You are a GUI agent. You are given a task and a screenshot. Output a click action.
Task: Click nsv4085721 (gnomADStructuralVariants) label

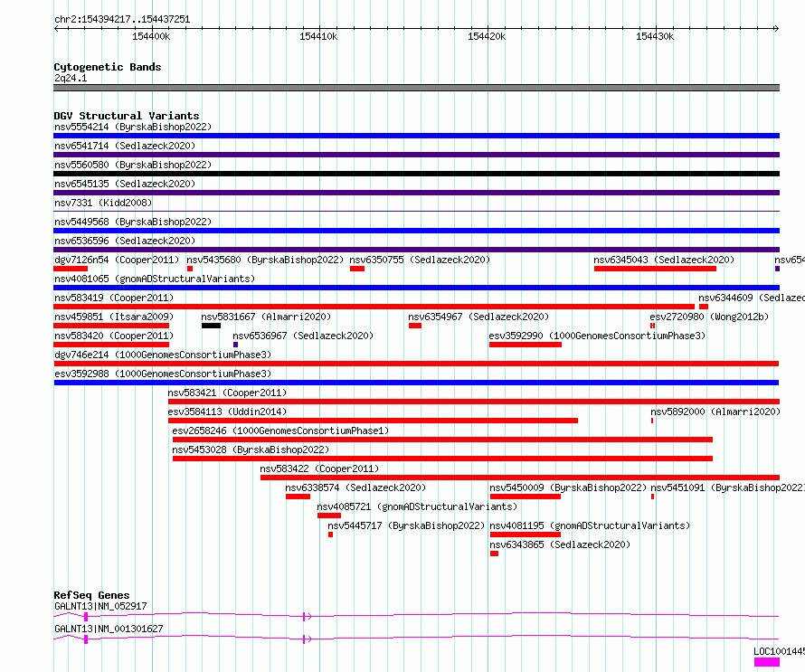417,506
